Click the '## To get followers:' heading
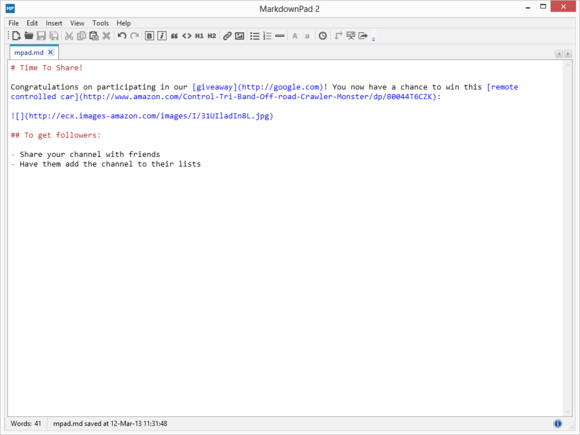580x435 pixels. (55, 135)
